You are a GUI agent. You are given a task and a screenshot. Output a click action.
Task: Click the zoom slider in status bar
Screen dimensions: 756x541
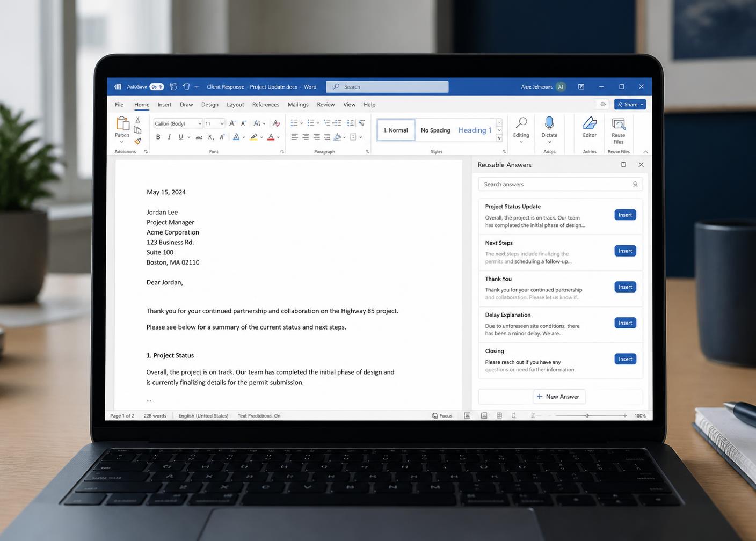click(591, 416)
